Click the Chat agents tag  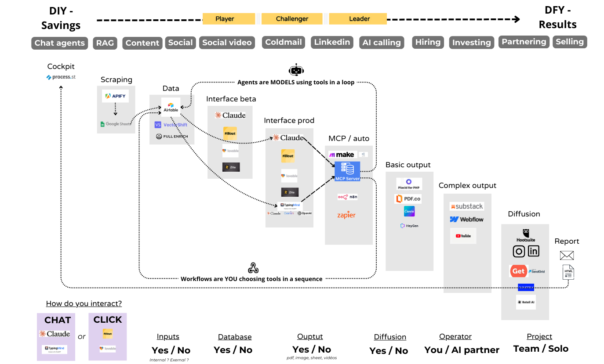coord(60,43)
